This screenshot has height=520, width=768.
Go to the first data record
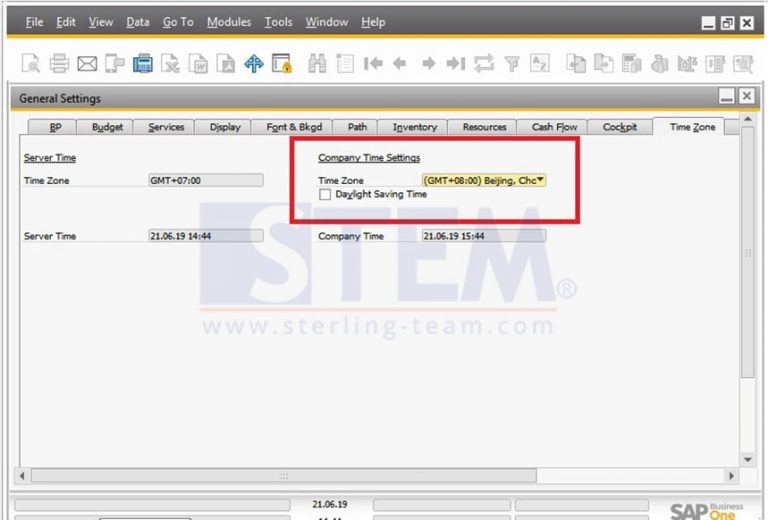pyautogui.click(x=373, y=64)
